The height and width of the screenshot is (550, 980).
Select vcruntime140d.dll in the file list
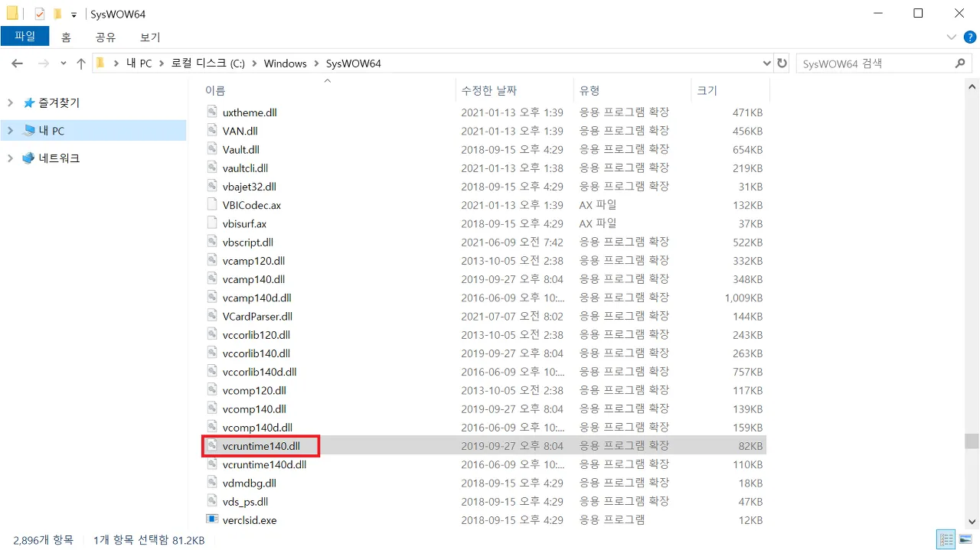[x=264, y=464]
